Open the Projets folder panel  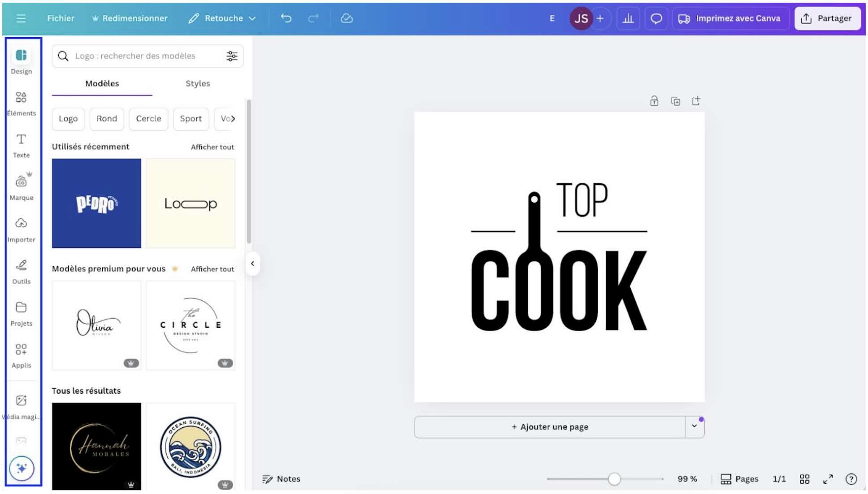click(21, 314)
